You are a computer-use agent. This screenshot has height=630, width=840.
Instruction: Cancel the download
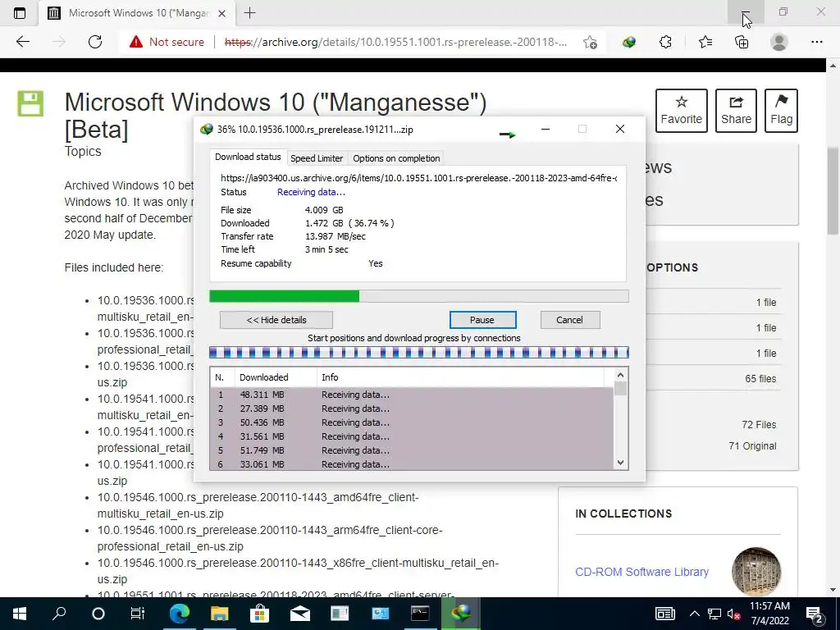coord(570,320)
